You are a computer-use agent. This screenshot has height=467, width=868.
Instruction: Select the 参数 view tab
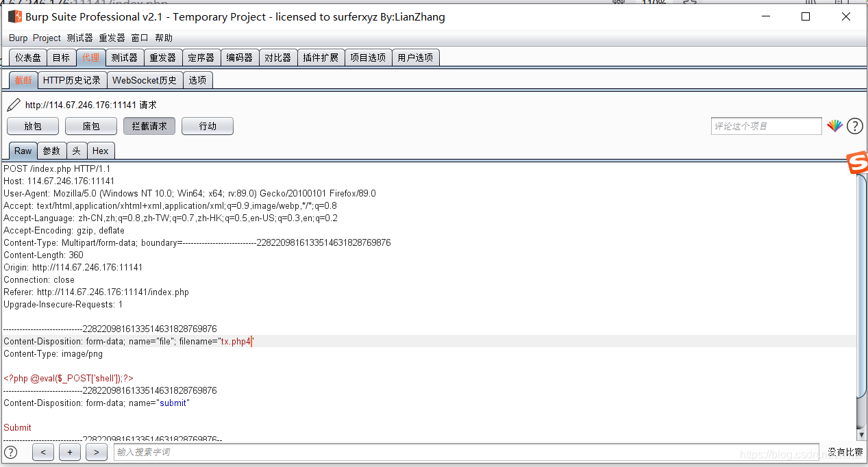51,151
